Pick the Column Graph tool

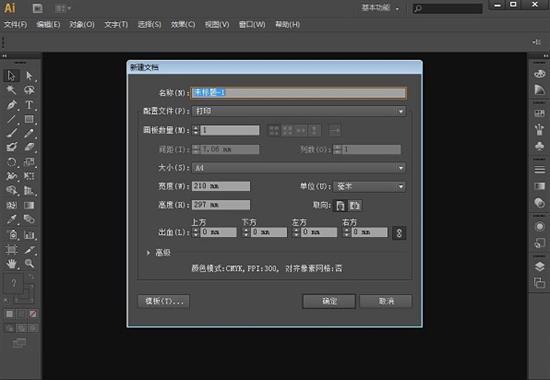tap(29, 234)
